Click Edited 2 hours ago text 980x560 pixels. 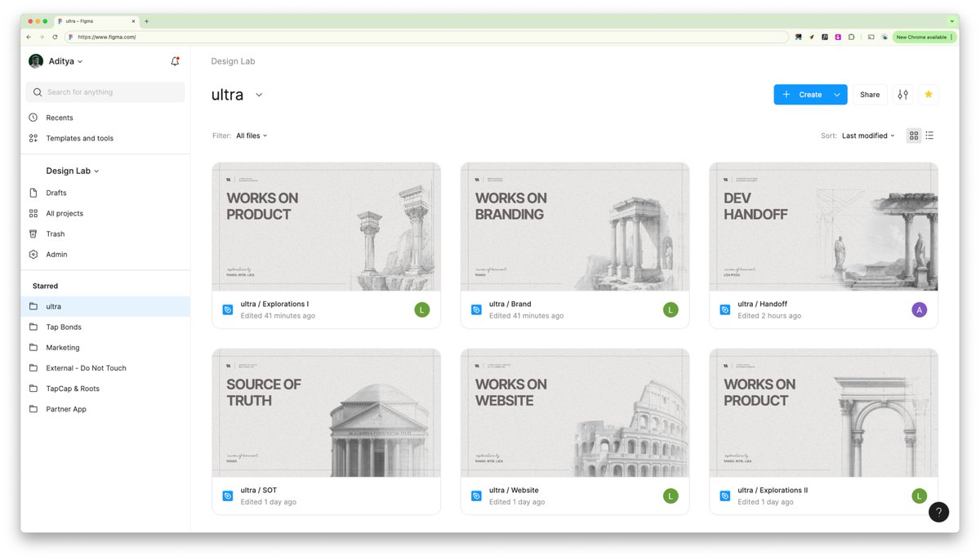click(x=769, y=316)
